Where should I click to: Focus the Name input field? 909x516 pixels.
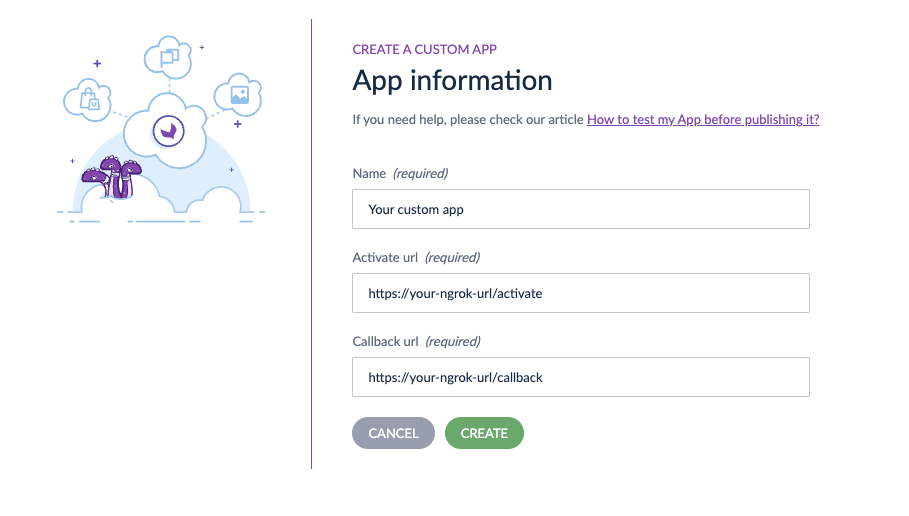click(x=580, y=210)
